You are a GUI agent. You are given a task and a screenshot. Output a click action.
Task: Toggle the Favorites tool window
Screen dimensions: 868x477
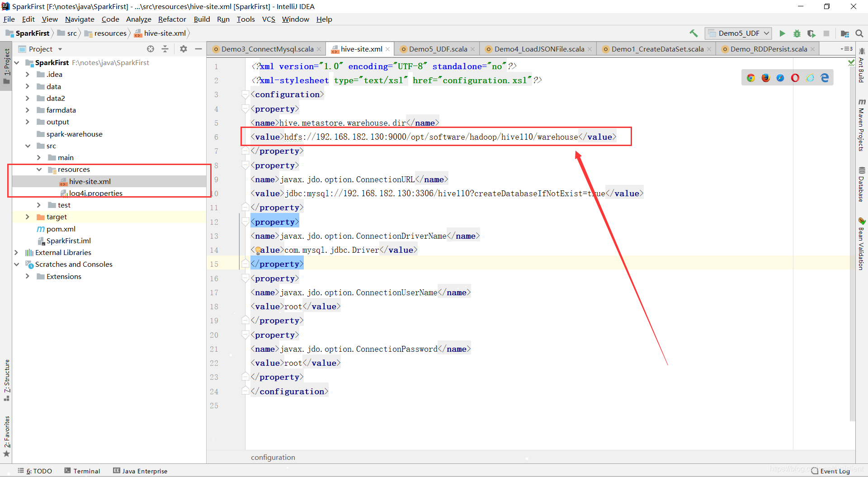coord(6,437)
